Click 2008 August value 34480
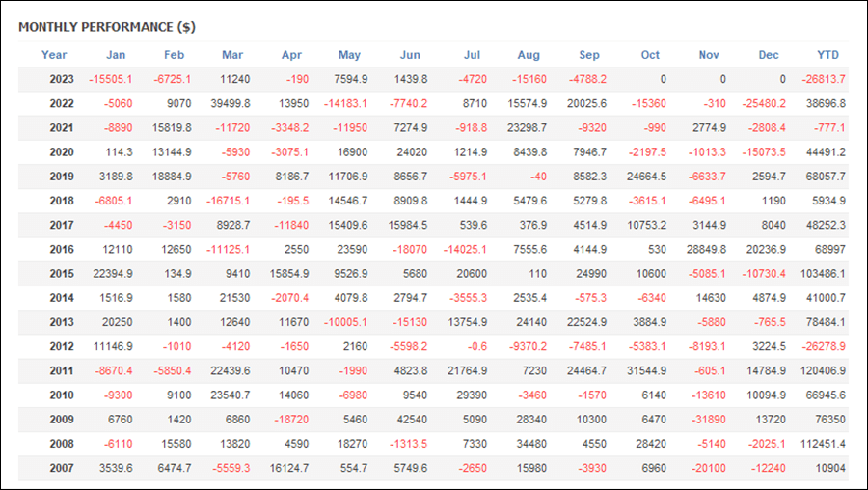Screen dimensions: 868x490 tap(531, 444)
